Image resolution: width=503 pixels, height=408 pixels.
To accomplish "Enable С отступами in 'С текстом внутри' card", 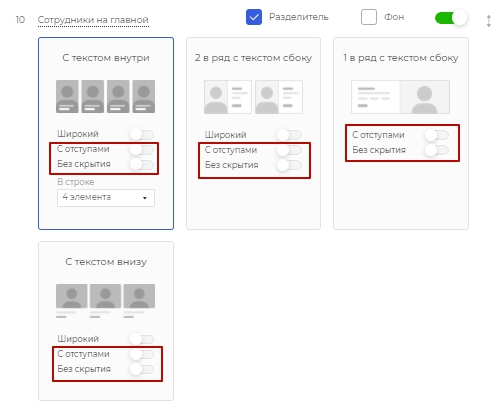I will (142, 149).
